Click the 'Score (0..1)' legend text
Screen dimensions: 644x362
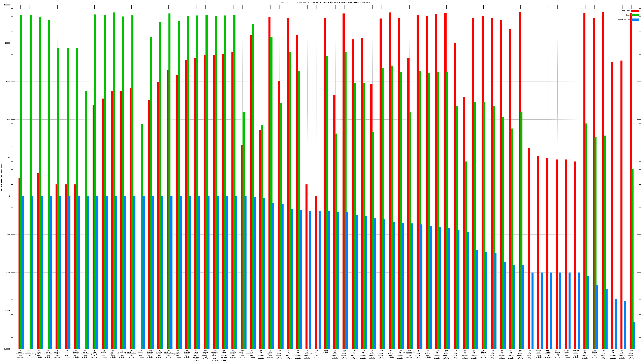(x=624, y=20)
